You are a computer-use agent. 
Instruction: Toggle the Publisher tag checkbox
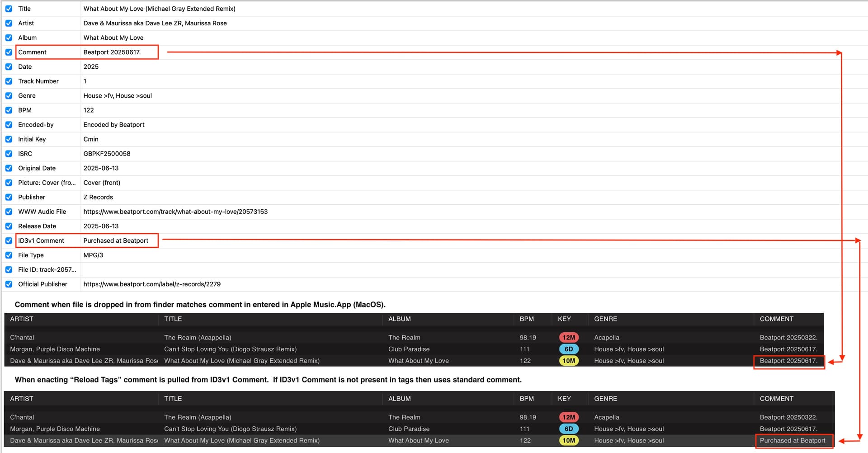click(x=9, y=197)
